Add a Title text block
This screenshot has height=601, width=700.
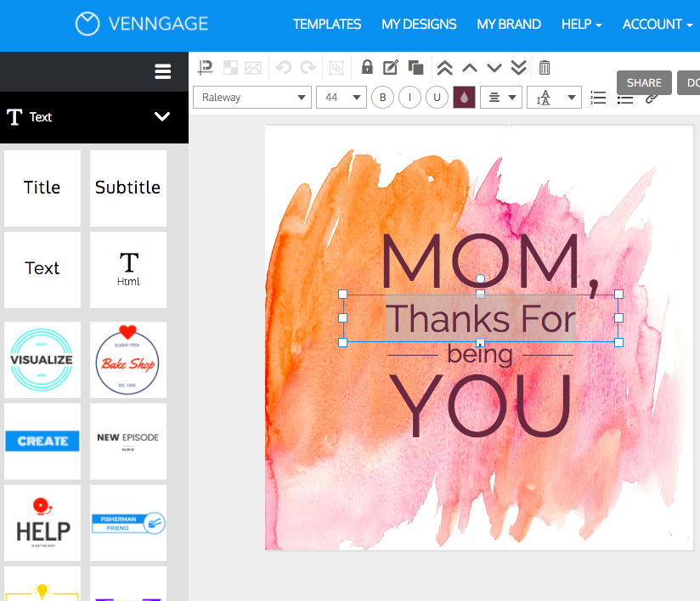pos(42,188)
